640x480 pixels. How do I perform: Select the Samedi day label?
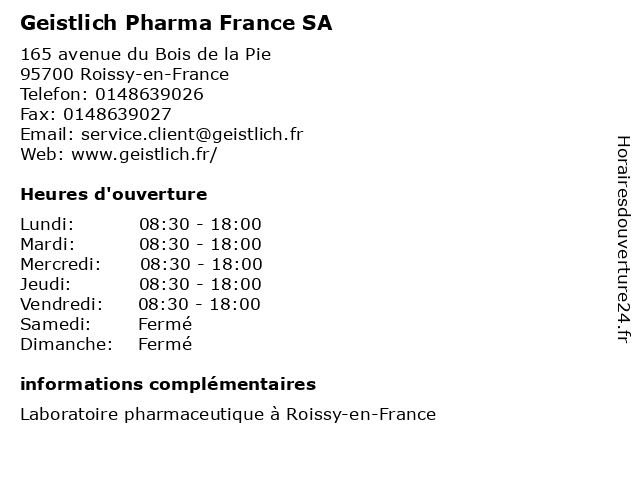click(x=56, y=324)
